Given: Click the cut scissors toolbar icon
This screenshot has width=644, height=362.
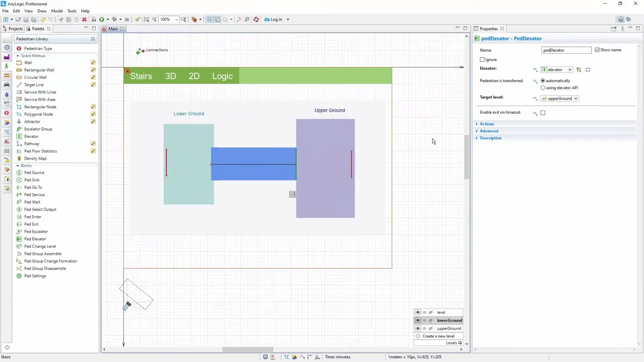Looking at the screenshot, I should (61, 19).
